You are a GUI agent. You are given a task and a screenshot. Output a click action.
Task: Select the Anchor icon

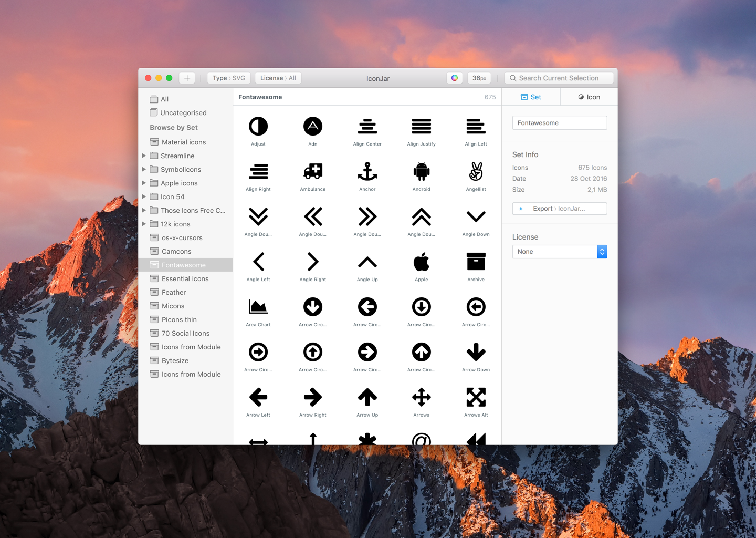pos(367,172)
